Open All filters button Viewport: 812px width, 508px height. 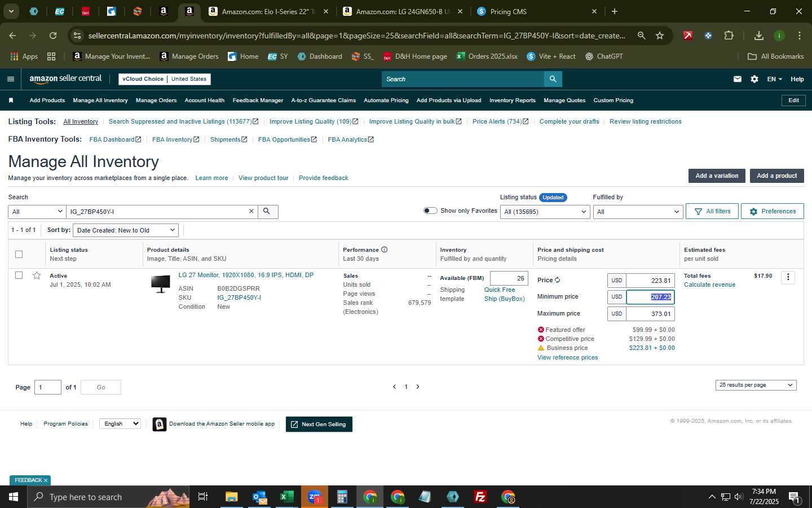pyautogui.click(x=712, y=211)
